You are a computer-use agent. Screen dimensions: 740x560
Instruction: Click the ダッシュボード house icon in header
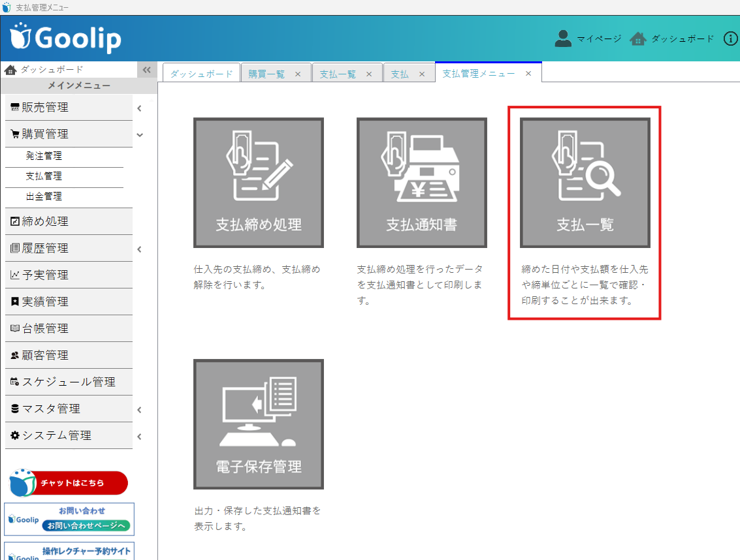(638, 39)
